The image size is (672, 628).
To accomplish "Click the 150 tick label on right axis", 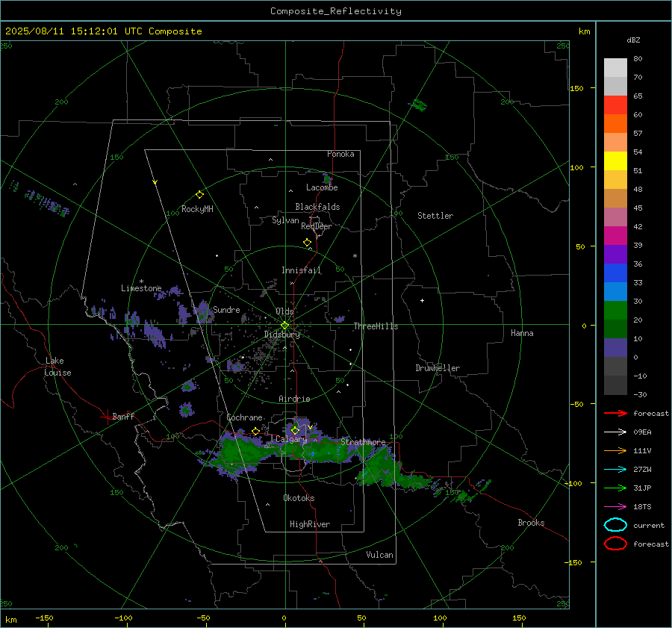I will [x=577, y=88].
